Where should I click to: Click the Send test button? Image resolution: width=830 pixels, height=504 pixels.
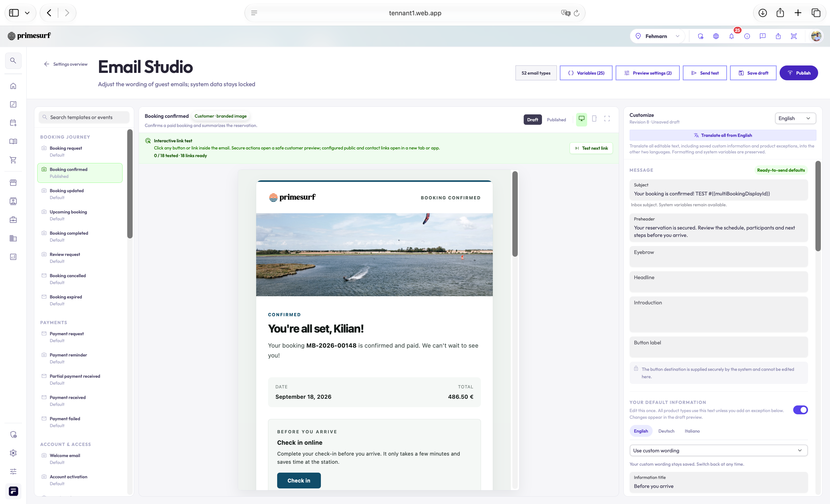704,73
